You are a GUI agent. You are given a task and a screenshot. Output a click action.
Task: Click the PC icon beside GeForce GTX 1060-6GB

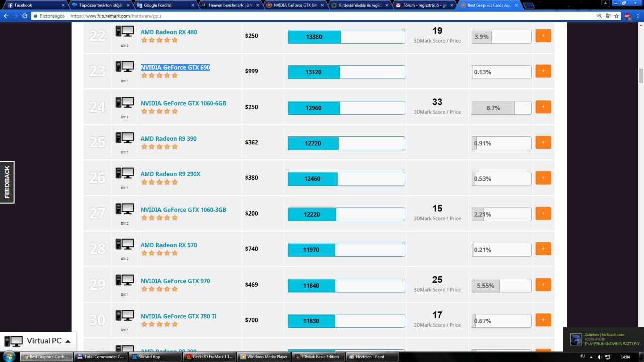click(x=125, y=103)
